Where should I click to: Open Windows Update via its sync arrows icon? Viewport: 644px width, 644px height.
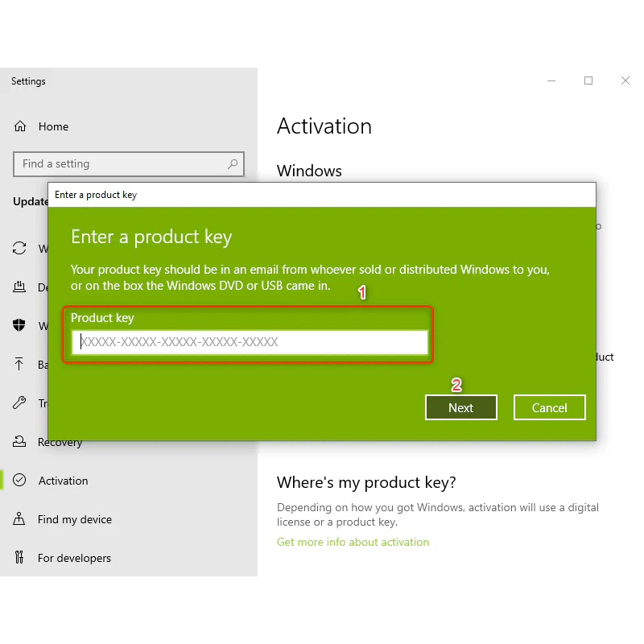tap(20, 249)
